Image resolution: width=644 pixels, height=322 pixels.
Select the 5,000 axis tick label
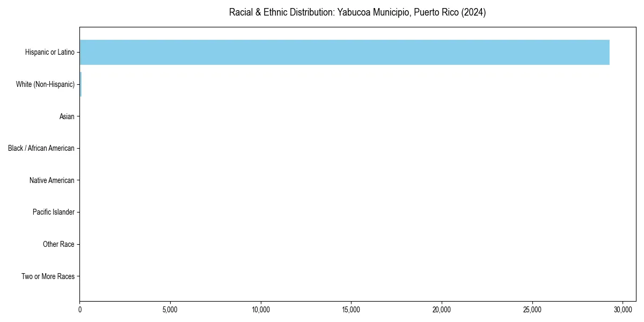pos(170,310)
